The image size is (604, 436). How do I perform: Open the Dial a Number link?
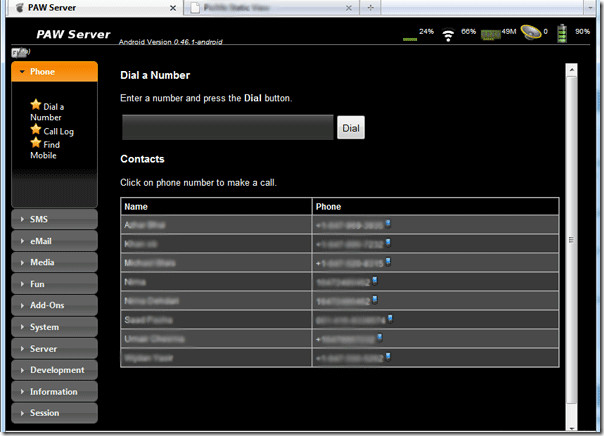pyautogui.click(x=47, y=112)
